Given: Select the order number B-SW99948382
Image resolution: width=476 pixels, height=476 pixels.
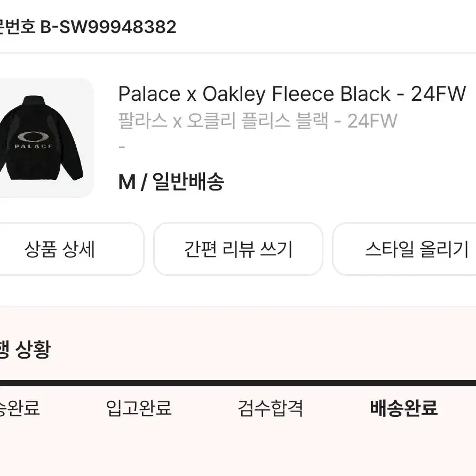Looking at the screenshot, I should [107, 28].
